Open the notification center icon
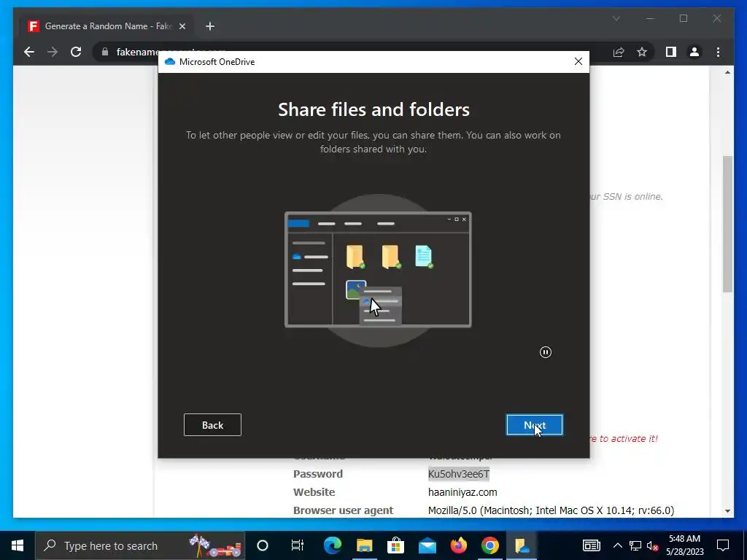747x560 pixels. pyautogui.click(x=723, y=545)
